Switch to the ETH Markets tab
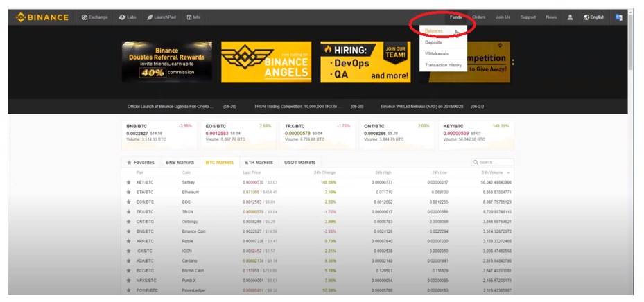Image resolution: width=644 pixels, height=302 pixels. [x=259, y=163]
